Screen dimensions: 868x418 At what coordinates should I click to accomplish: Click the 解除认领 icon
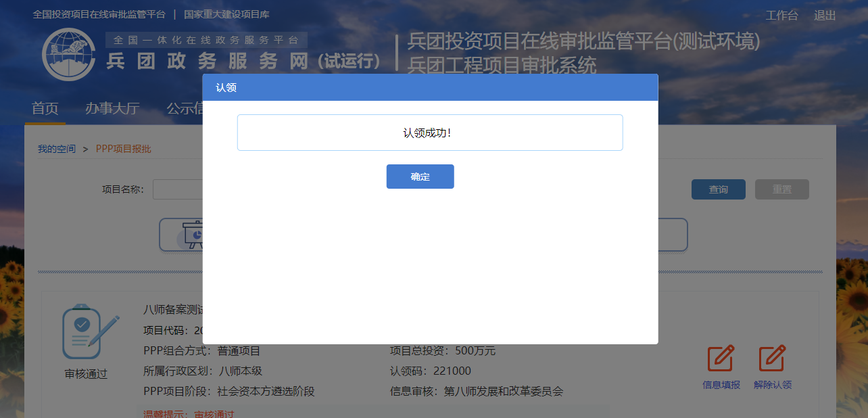tap(772, 358)
